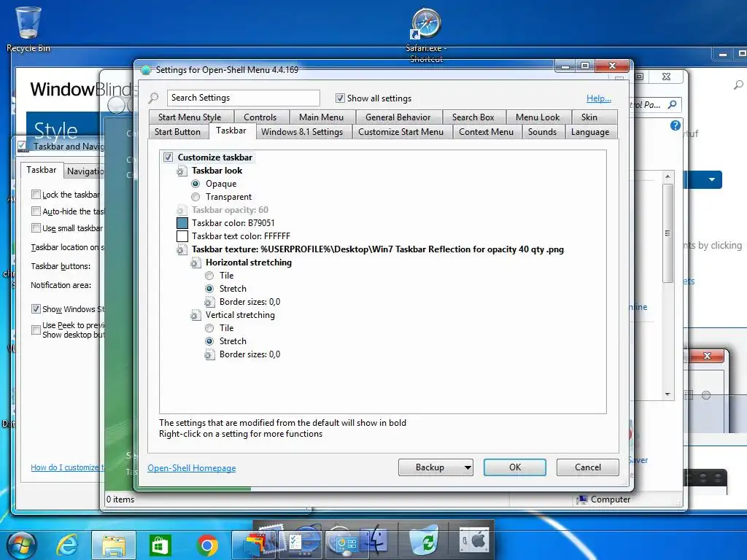Click the recycling trash icon in the dock
This screenshot has width=747, height=560.
click(x=425, y=540)
